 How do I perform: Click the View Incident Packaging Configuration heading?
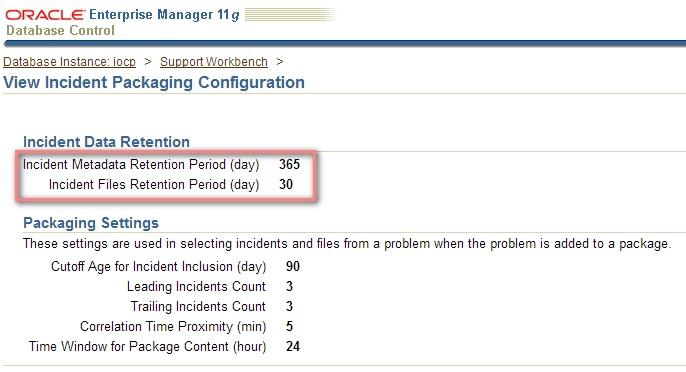point(154,82)
